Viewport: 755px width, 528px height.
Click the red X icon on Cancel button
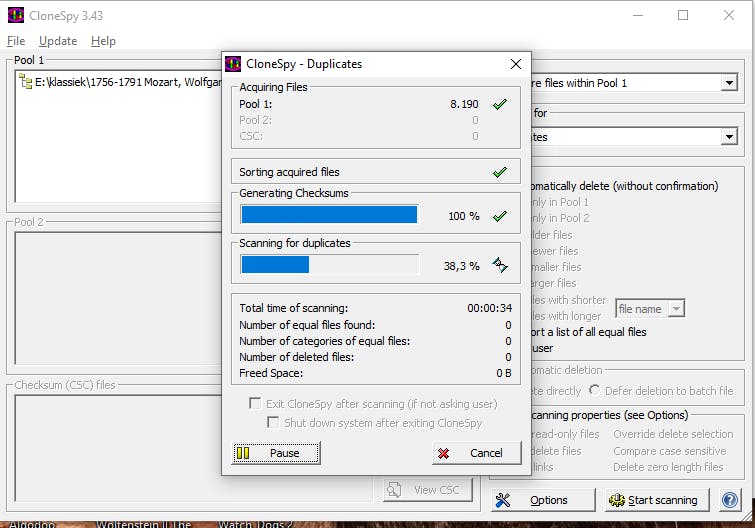tap(443, 453)
